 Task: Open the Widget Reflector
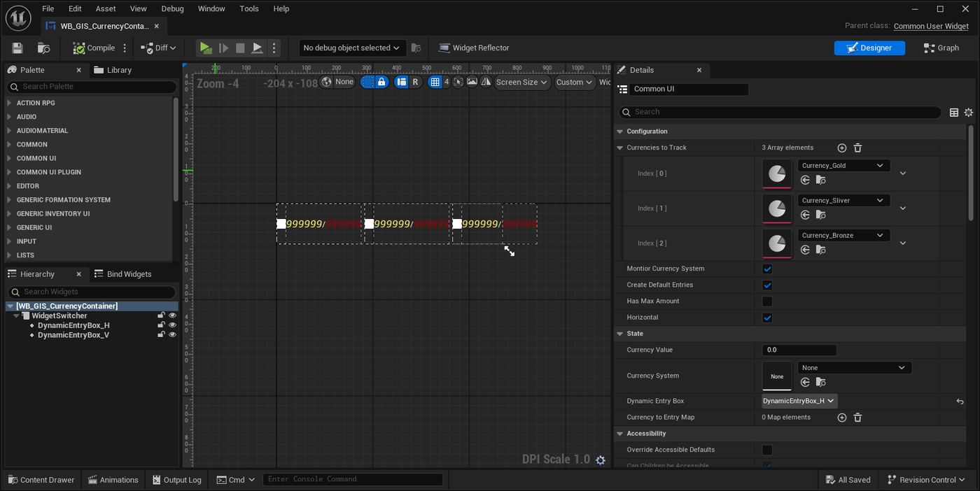point(474,48)
